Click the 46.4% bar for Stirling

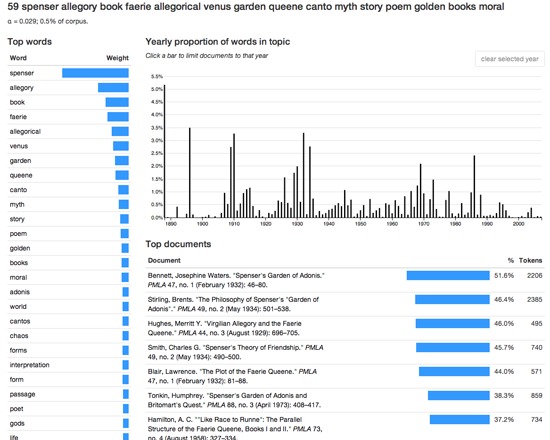coord(452,299)
